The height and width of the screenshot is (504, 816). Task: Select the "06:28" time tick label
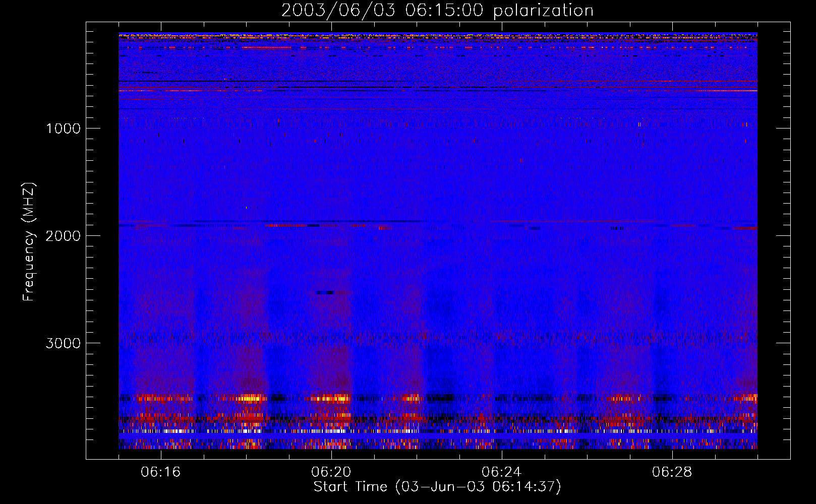pos(672,472)
